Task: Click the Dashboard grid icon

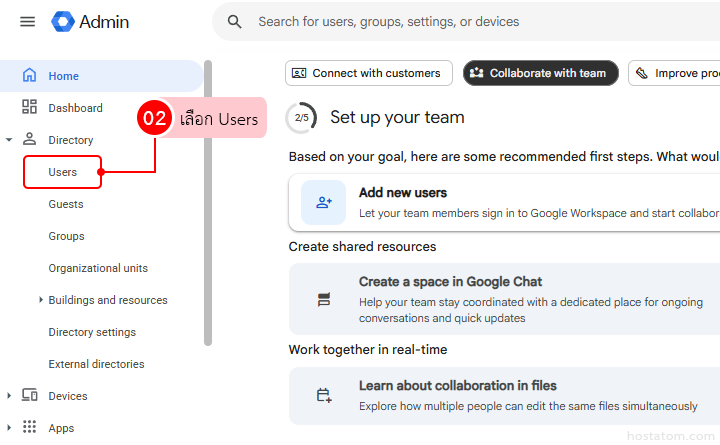Action: 29,107
